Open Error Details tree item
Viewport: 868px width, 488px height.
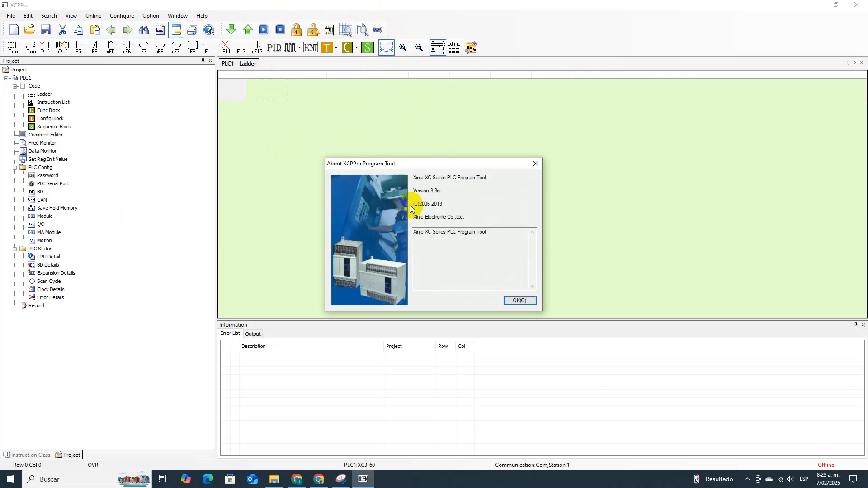(50, 298)
